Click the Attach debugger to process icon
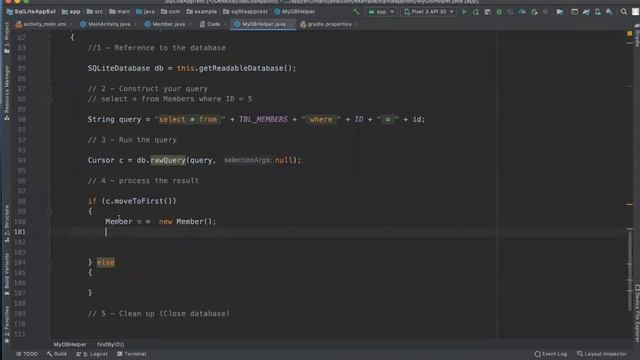This screenshot has width=640, height=360. [x=534, y=12]
